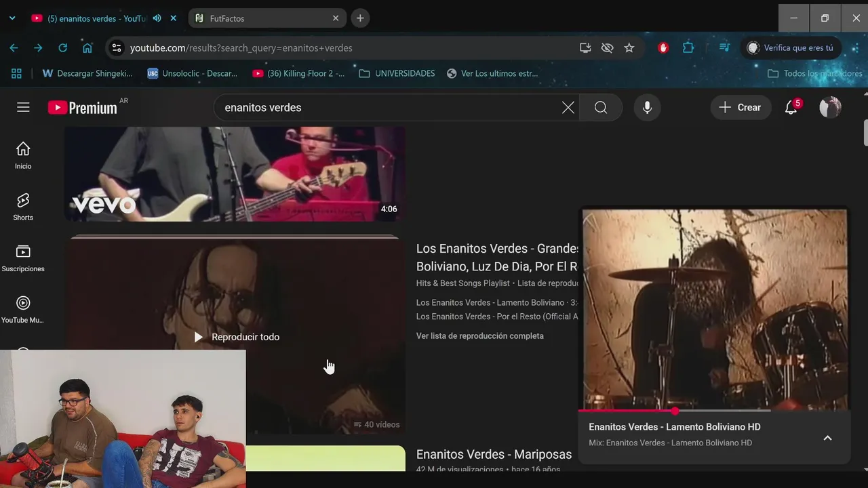Open the Crear button
Image resolution: width=868 pixels, height=488 pixels.
click(x=741, y=107)
